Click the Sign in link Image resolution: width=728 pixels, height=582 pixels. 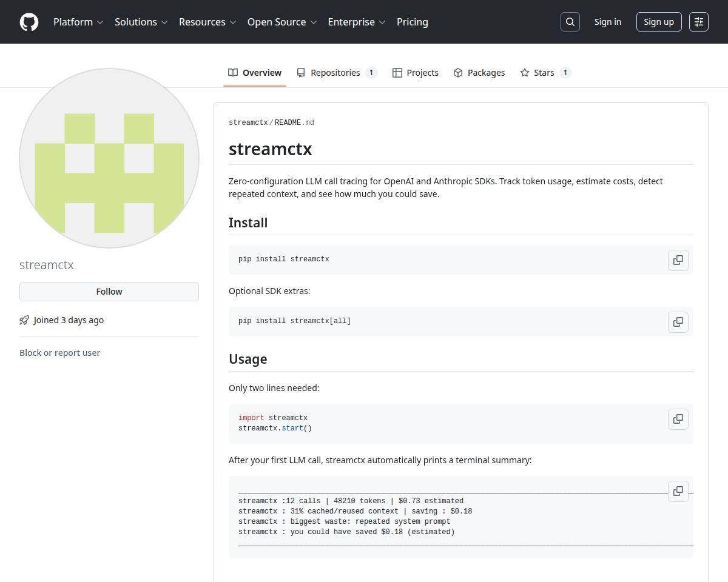tap(608, 22)
